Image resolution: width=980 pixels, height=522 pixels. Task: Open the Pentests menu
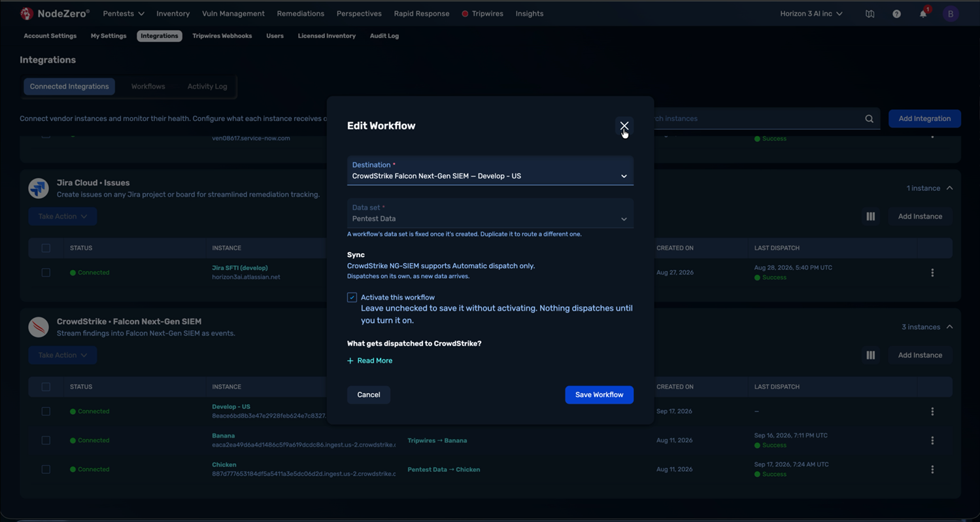(x=123, y=13)
